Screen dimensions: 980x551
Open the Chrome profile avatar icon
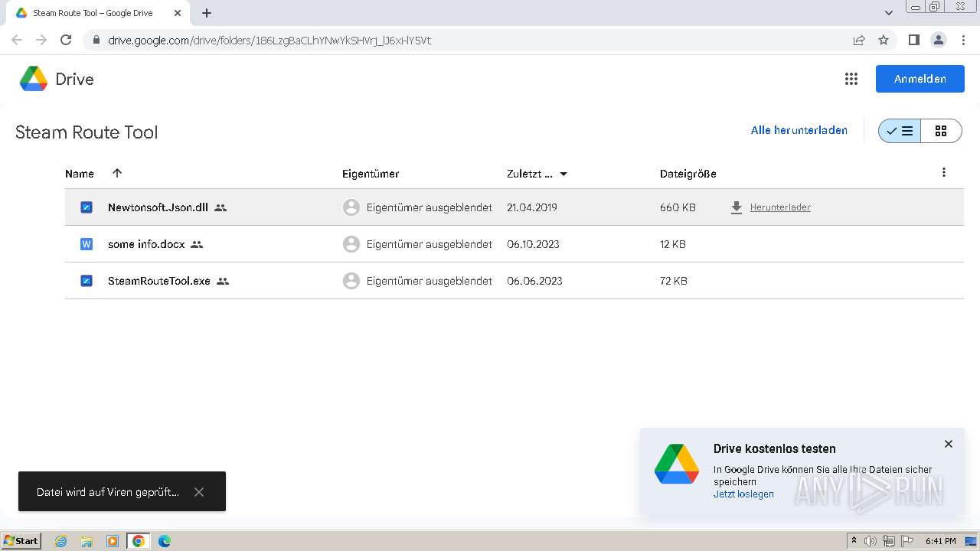pos(939,40)
